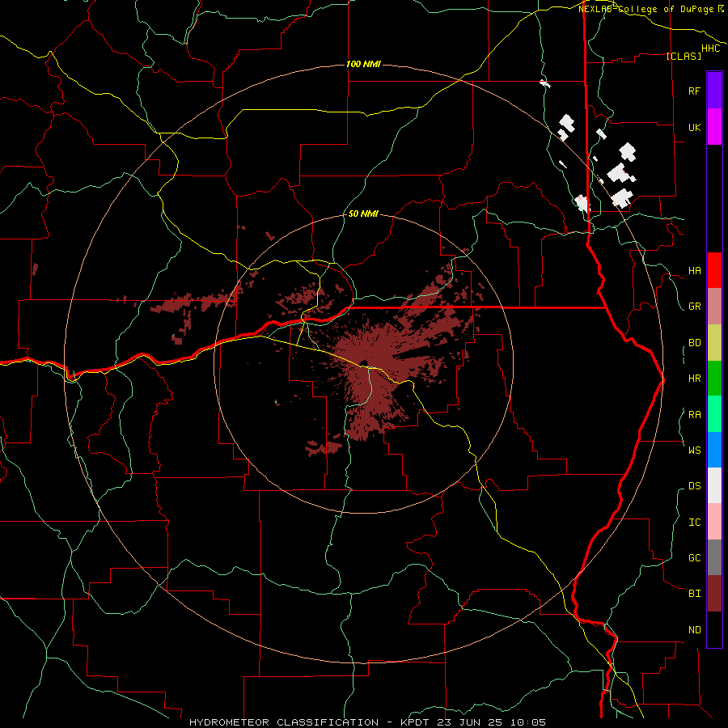Viewport: 728px width, 728px height.
Task: Select the BD yellow legend swatch
Action: coord(714,343)
